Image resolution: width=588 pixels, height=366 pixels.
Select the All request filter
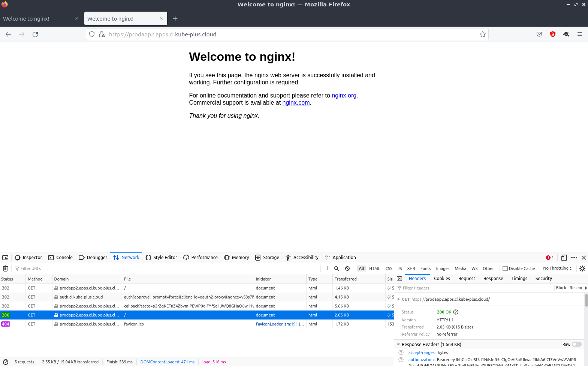(x=361, y=268)
